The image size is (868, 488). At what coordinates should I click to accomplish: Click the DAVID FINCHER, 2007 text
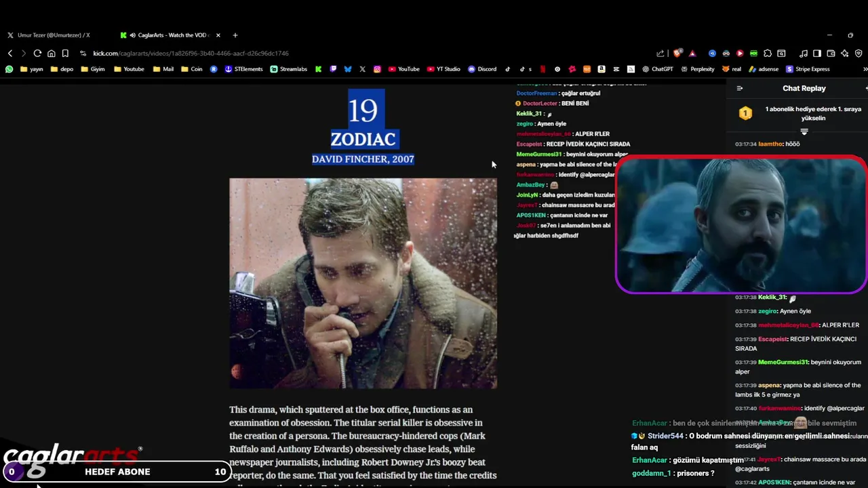click(x=363, y=159)
